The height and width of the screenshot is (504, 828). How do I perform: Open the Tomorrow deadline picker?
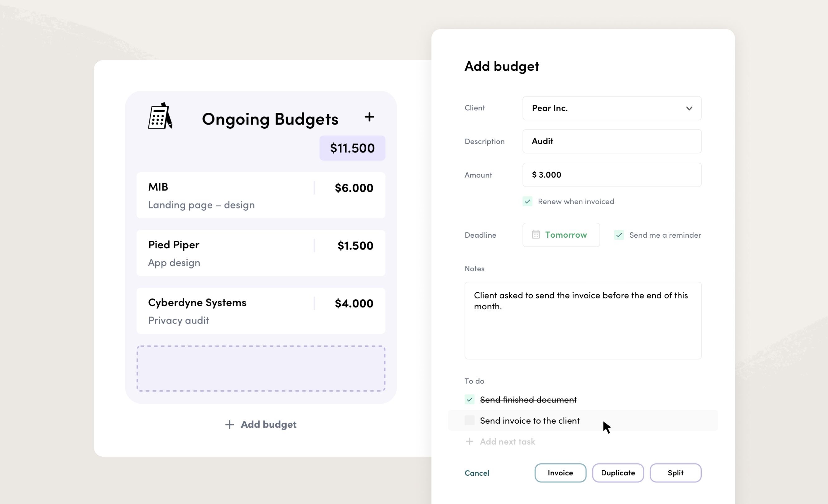561,235
